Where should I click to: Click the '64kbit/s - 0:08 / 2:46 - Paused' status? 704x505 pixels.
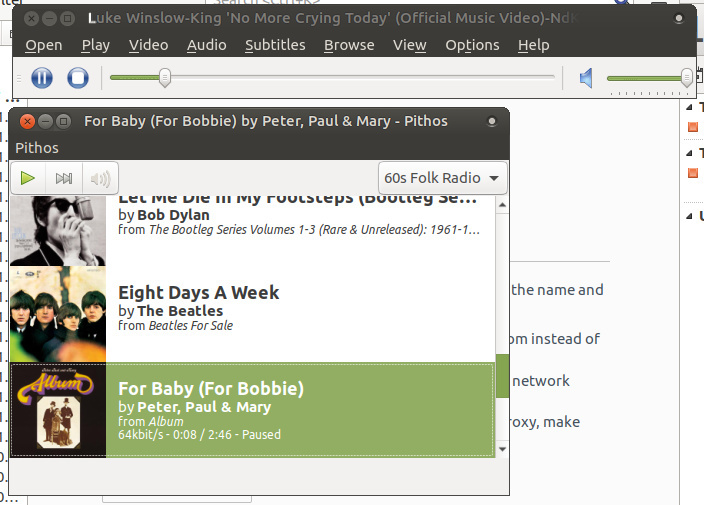[199, 435]
